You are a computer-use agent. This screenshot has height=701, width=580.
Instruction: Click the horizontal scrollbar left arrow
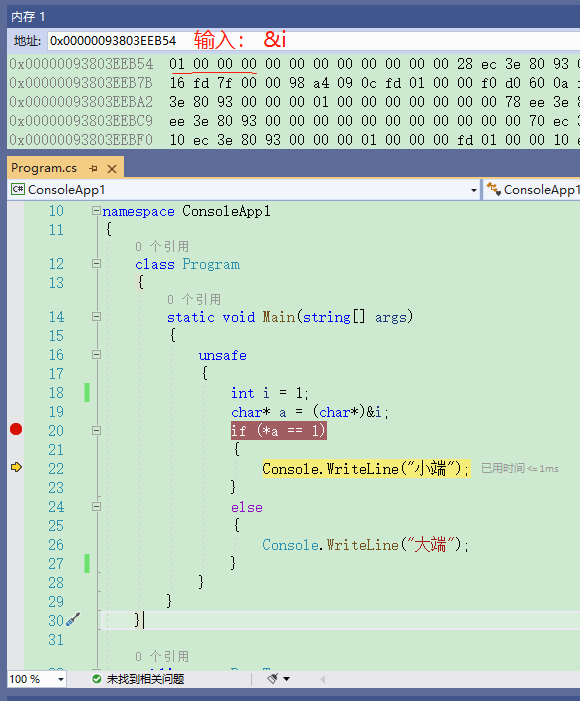(x=322, y=680)
